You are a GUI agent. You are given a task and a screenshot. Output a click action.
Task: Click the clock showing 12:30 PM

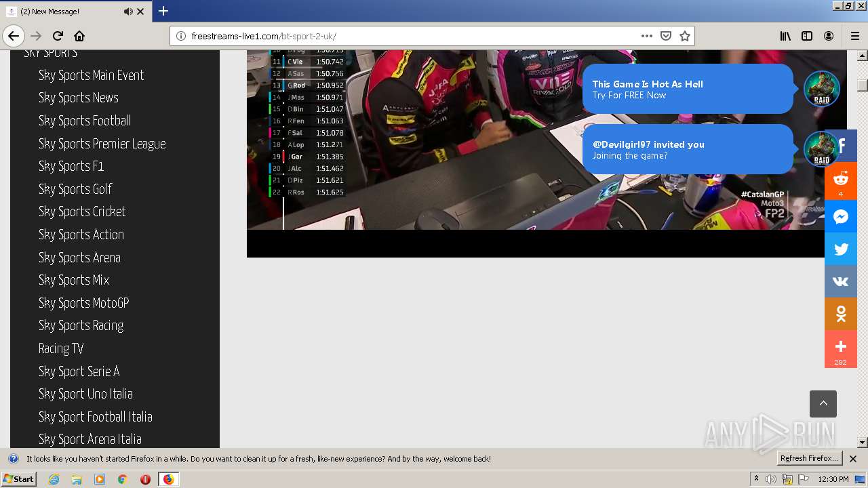pos(833,479)
